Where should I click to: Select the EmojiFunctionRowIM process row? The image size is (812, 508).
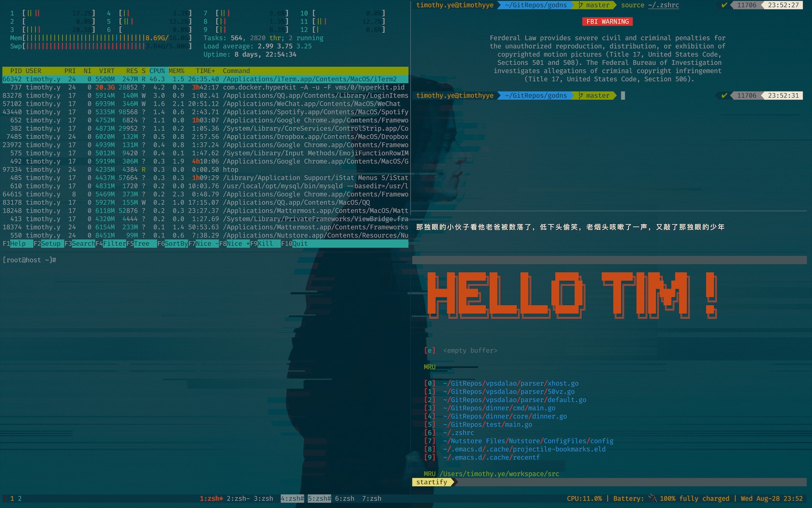click(x=205, y=153)
